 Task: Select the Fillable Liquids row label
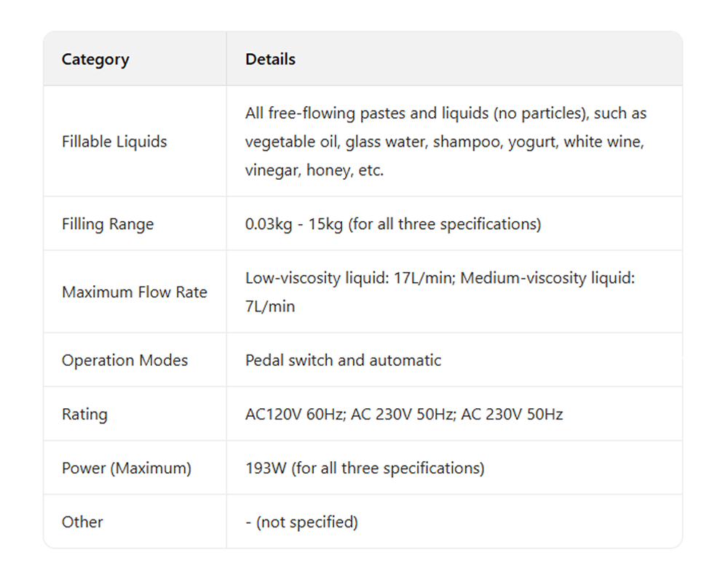pyautogui.click(x=114, y=142)
